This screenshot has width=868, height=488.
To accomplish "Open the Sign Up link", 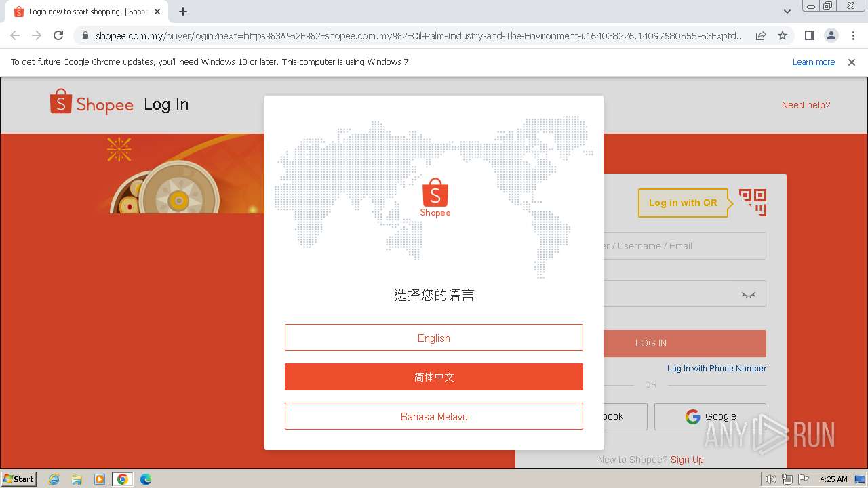I will (687, 460).
